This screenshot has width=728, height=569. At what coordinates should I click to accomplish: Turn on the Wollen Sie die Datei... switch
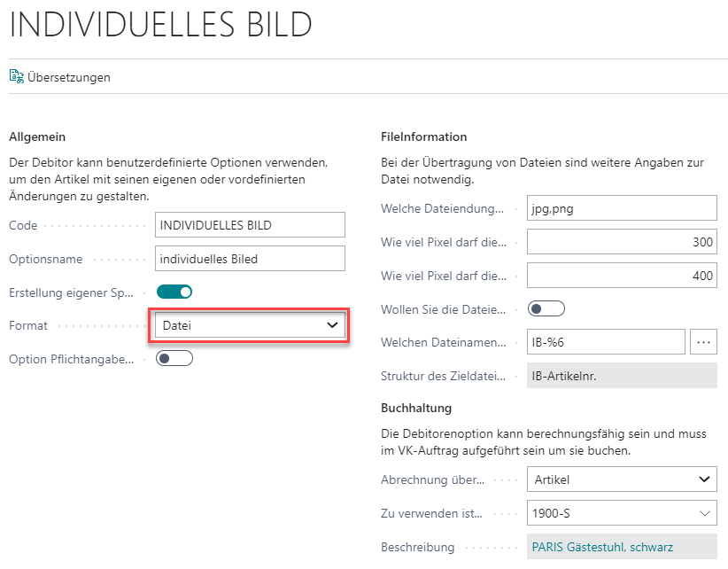pyautogui.click(x=546, y=309)
